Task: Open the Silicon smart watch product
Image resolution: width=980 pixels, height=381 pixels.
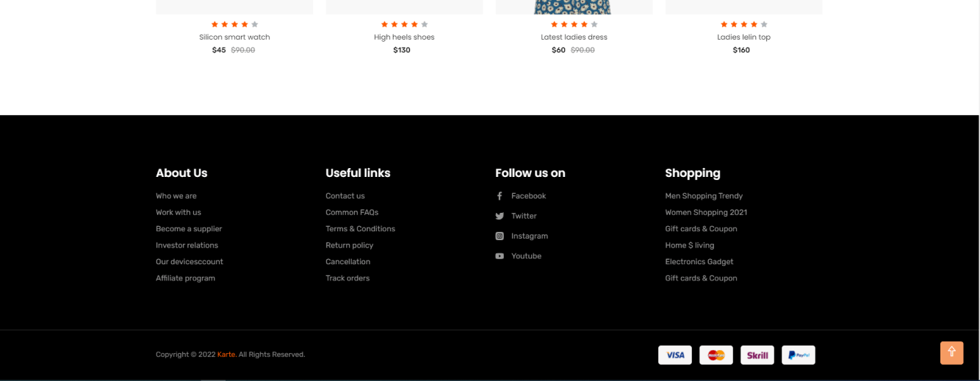Action: coord(234,37)
